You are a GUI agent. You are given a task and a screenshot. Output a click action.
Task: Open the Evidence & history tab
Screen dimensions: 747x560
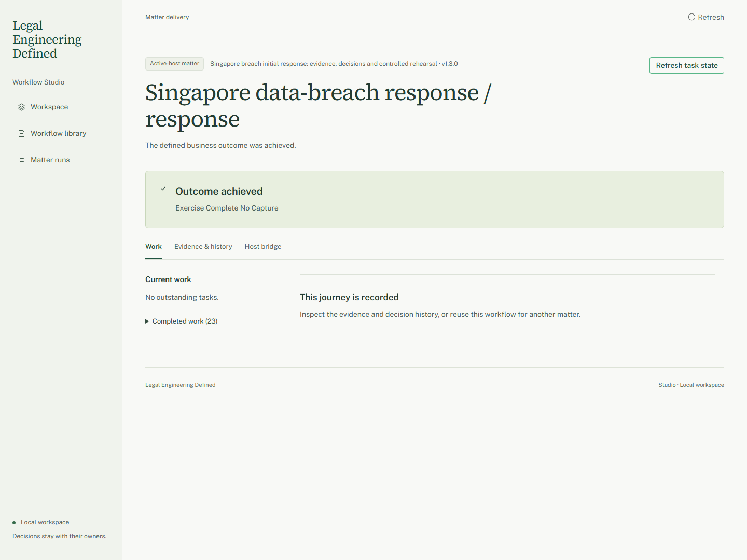203,247
